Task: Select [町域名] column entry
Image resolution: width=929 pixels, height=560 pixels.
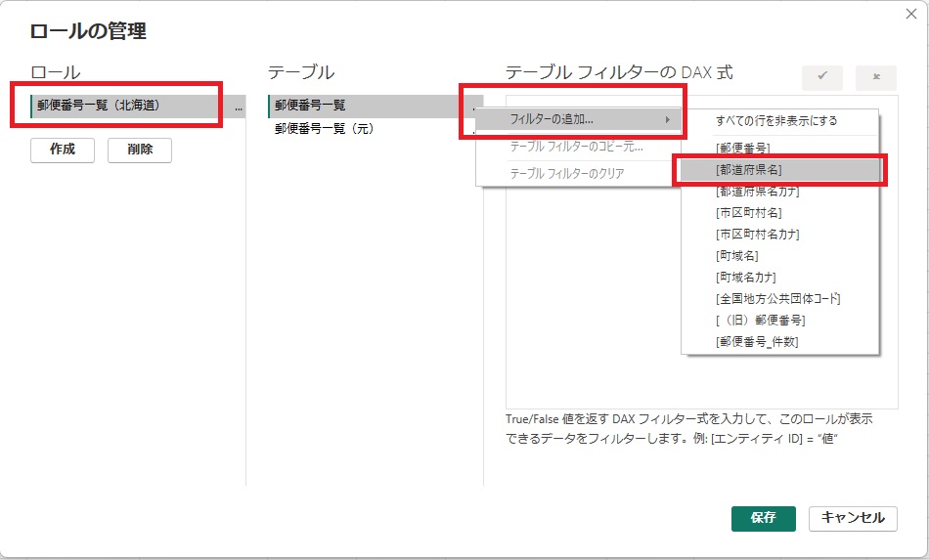Action: point(736,255)
